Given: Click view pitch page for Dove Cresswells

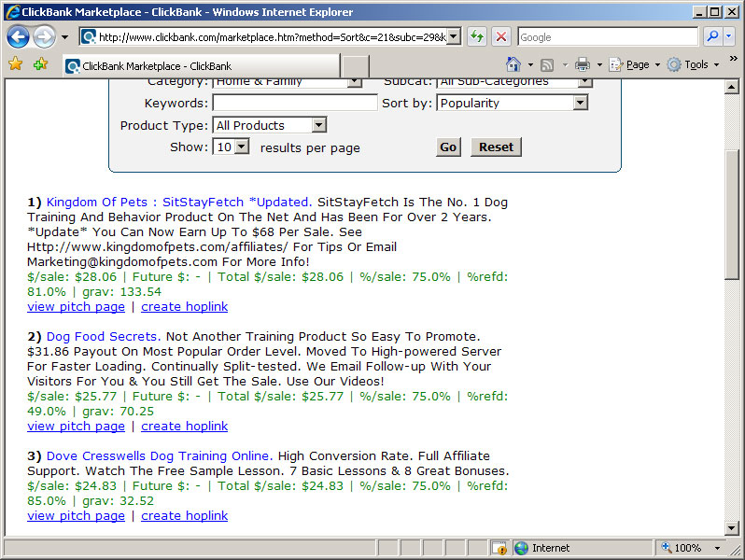Looking at the screenshot, I should click(x=76, y=516).
